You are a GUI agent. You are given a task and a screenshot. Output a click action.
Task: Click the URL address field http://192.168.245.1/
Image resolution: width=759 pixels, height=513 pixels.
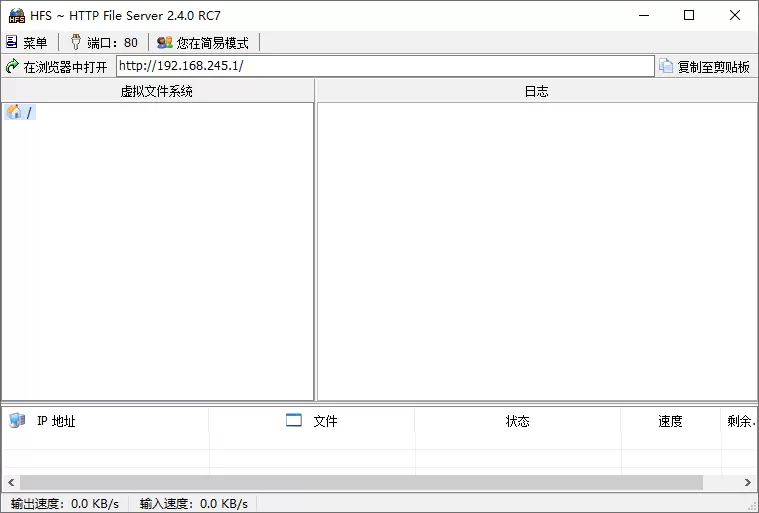(x=385, y=66)
